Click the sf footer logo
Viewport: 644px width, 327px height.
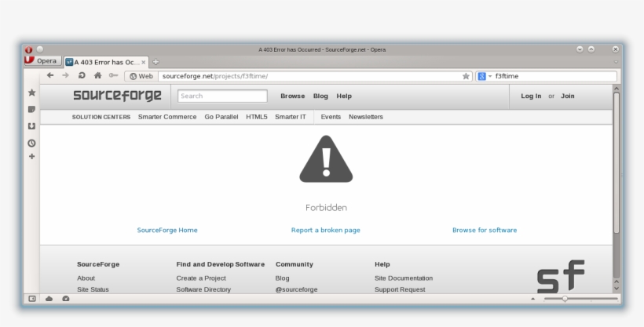point(561,276)
